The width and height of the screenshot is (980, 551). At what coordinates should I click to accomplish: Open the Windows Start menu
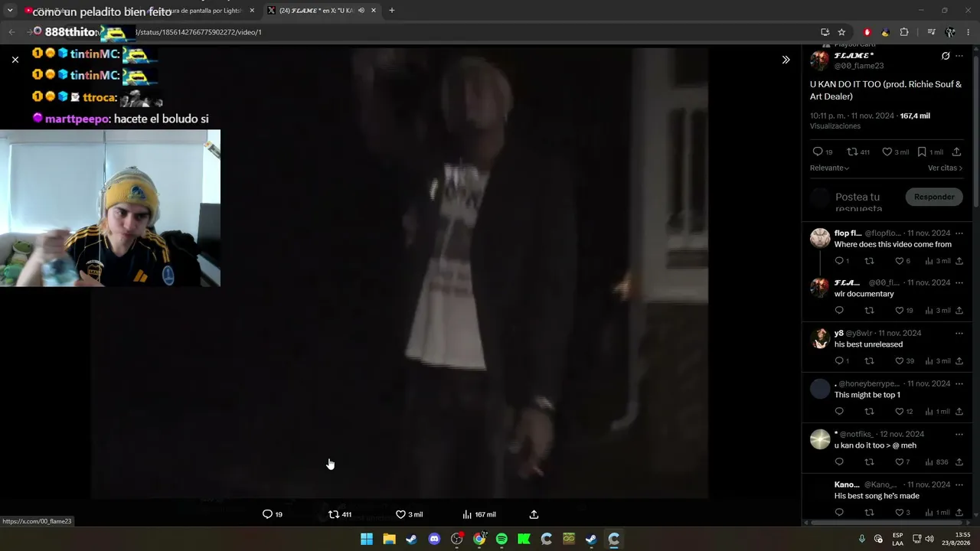(367, 539)
